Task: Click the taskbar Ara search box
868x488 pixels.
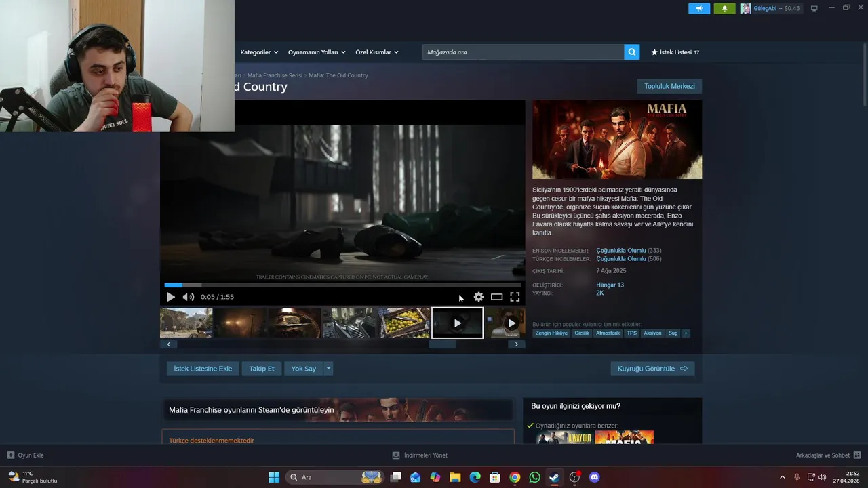Action: point(335,477)
